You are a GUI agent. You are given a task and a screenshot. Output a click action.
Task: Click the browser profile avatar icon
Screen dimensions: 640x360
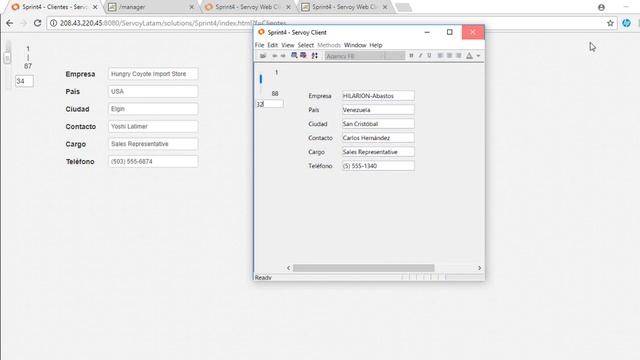click(601, 7)
